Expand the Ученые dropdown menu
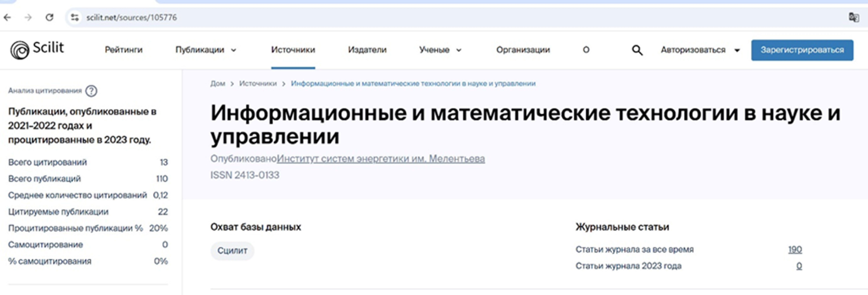The height and width of the screenshot is (295, 868). click(x=440, y=50)
